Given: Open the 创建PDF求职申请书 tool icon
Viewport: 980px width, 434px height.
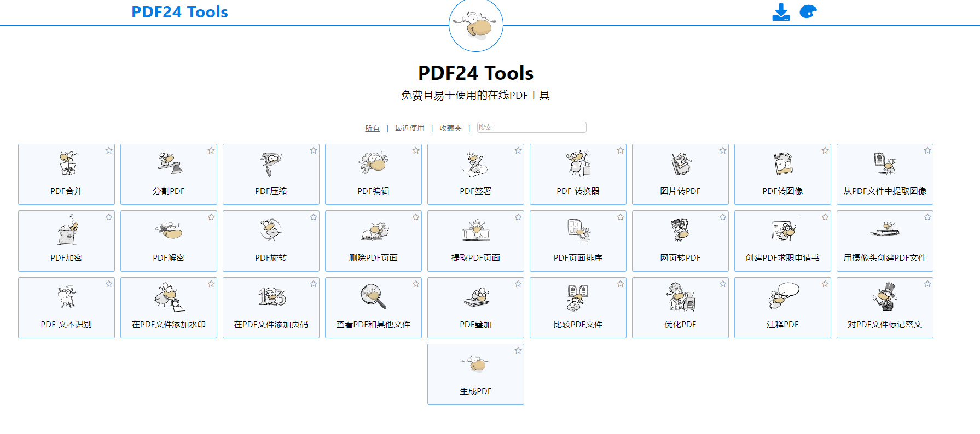Looking at the screenshot, I should [x=784, y=231].
